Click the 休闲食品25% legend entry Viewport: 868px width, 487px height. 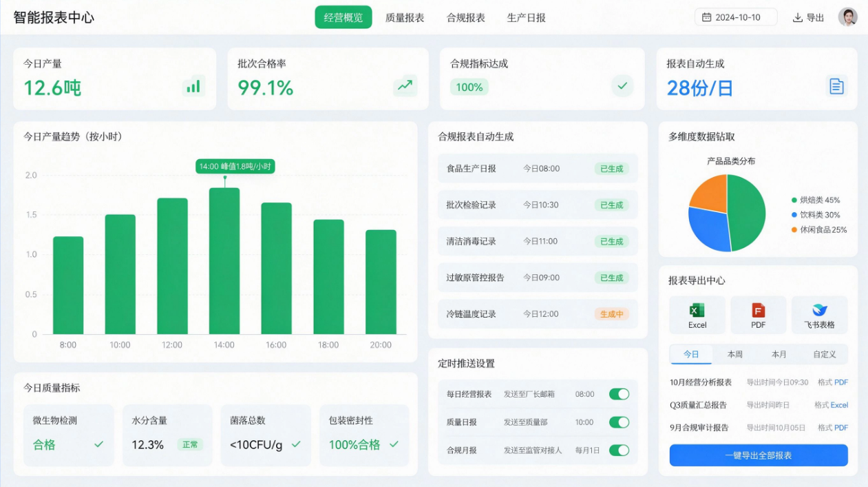[x=819, y=230]
